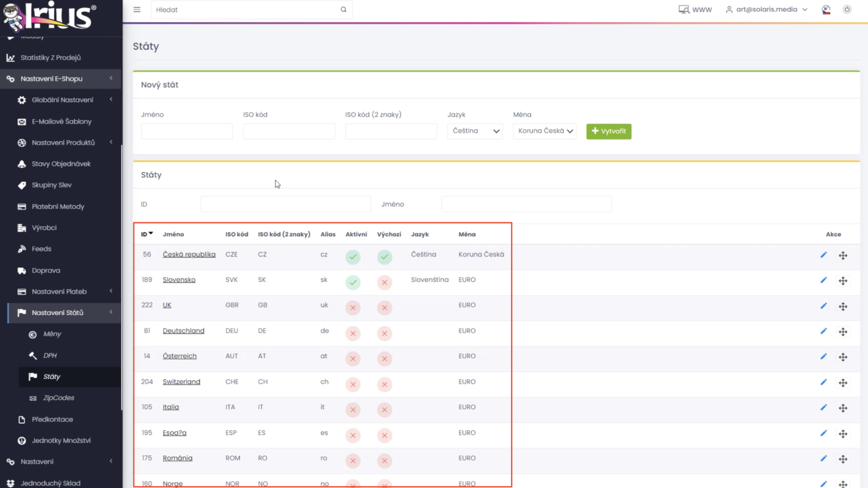Toggle Výchozí status for Česká republika
868x488 pixels.
point(385,257)
